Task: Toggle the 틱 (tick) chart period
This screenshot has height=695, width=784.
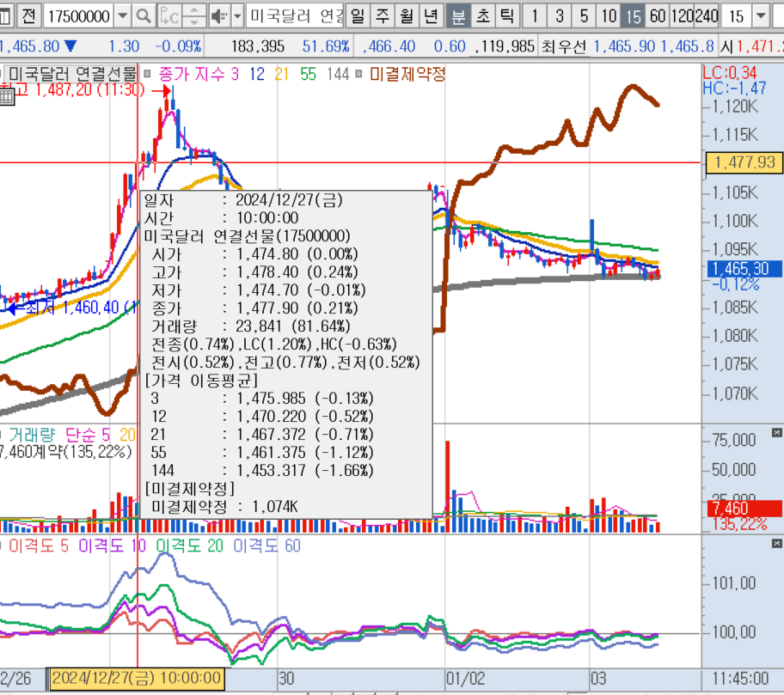Action: point(507,15)
